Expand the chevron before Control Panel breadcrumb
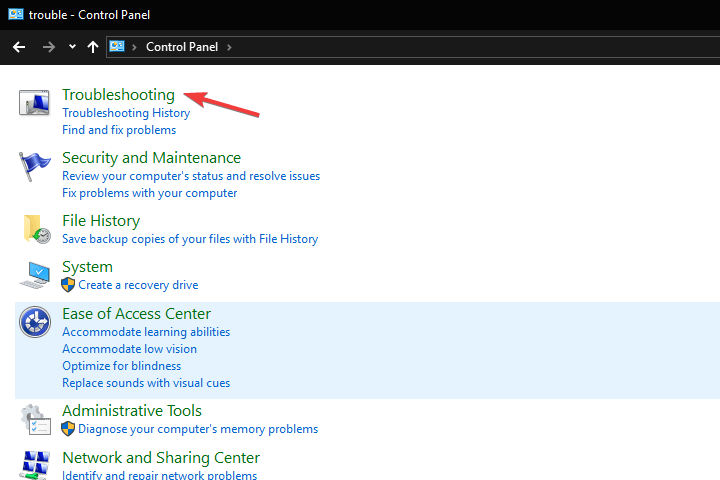The height and width of the screenshot is (480, 720). 135,47
